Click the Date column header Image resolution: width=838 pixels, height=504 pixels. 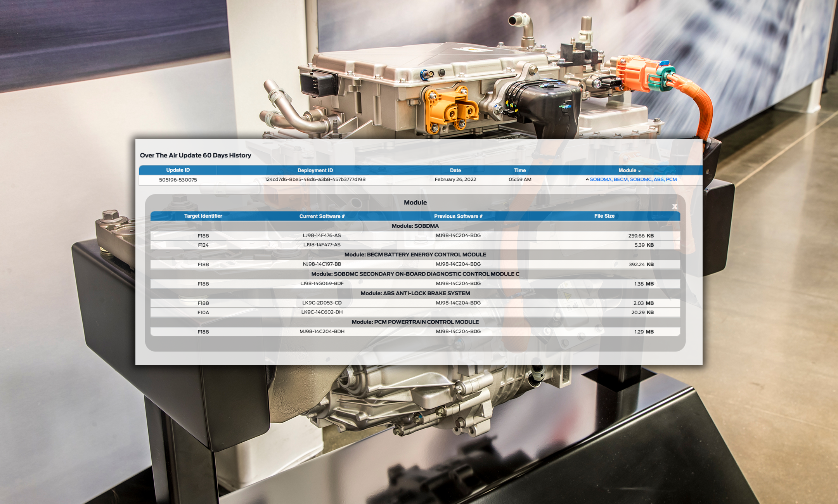(455, 170)
